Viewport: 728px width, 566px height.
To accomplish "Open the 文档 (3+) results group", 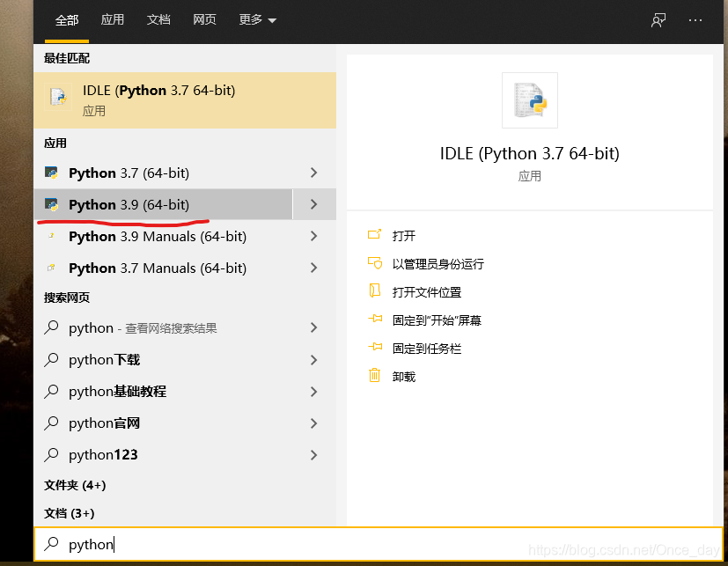I will click(70, 513).
